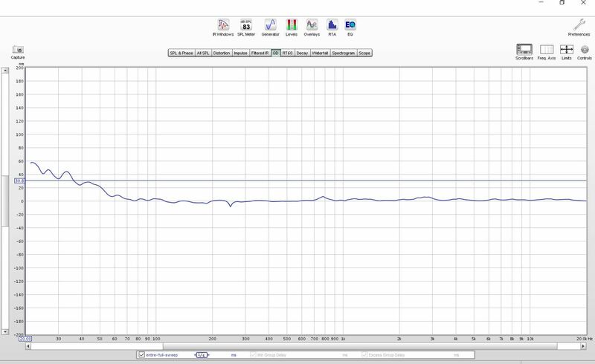
Task: Switch to SPL & Phase tab
Action: [x=181, y=53]
